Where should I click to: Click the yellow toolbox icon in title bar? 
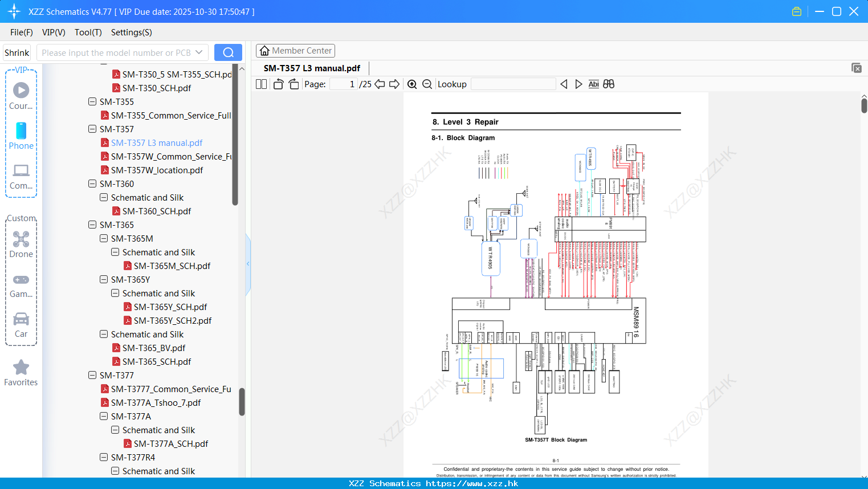pos(797,11)
